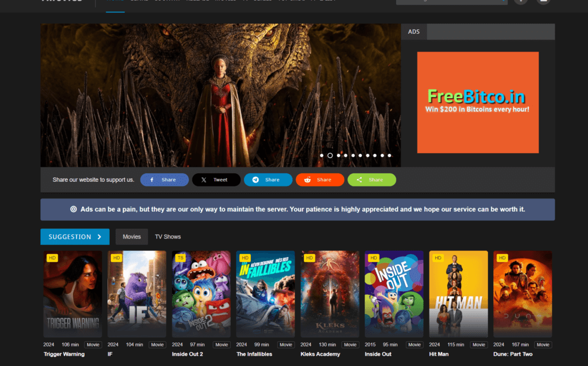Screen dimensions: 588x366
Task: Click The Infallibles movie poster
Action: point(265,294)
